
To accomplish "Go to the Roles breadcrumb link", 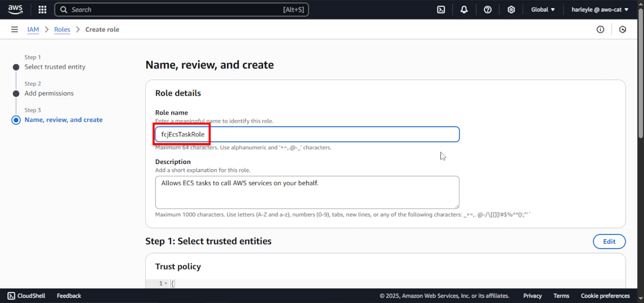I will pyautogui.click(x=62, y=30).
